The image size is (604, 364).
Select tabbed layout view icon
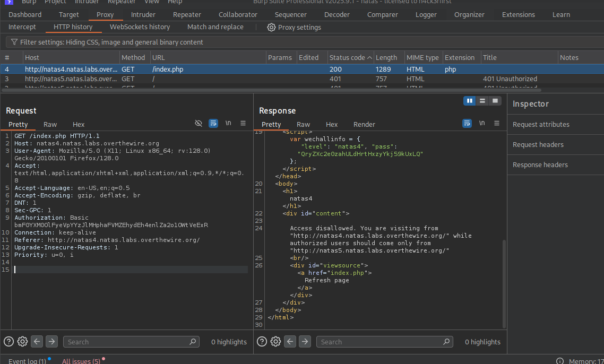point(495,101)
